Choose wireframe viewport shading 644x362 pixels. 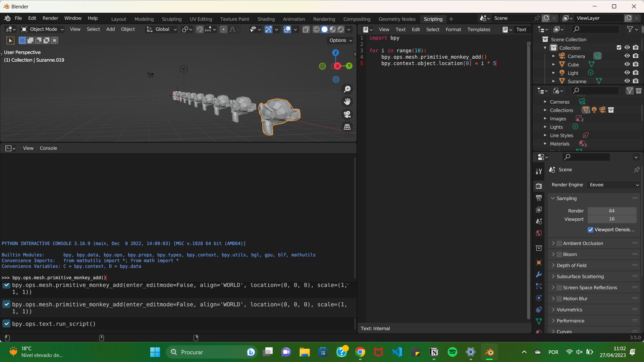(x=316, y=29)
